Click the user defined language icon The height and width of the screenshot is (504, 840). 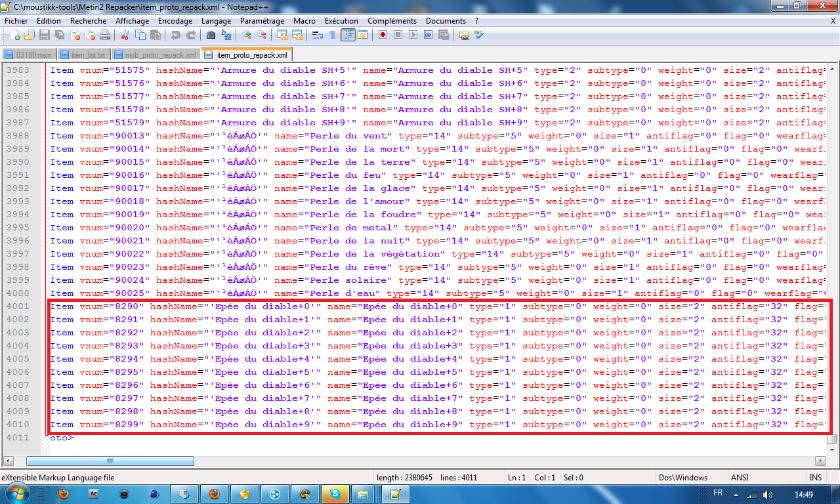(363, 35)
